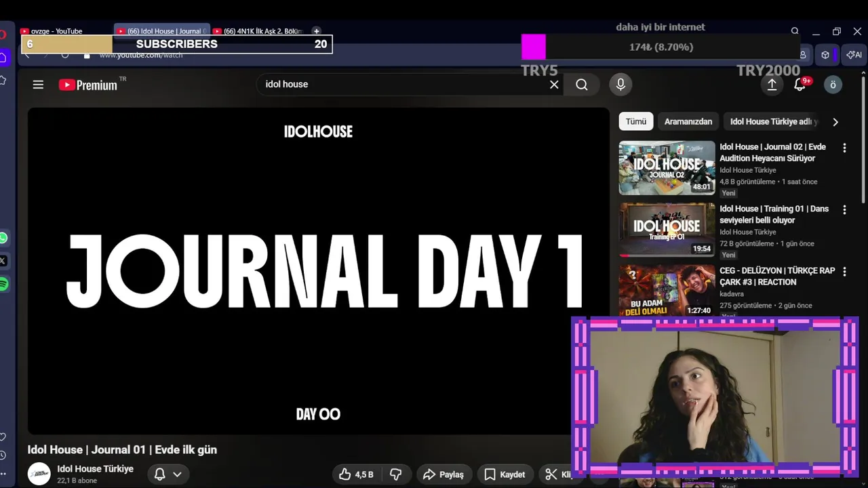The height and width of the screenshot is (488, 868).
Task: Select the 'Aramanızdan' filter chip
Action: pos(688,121)
